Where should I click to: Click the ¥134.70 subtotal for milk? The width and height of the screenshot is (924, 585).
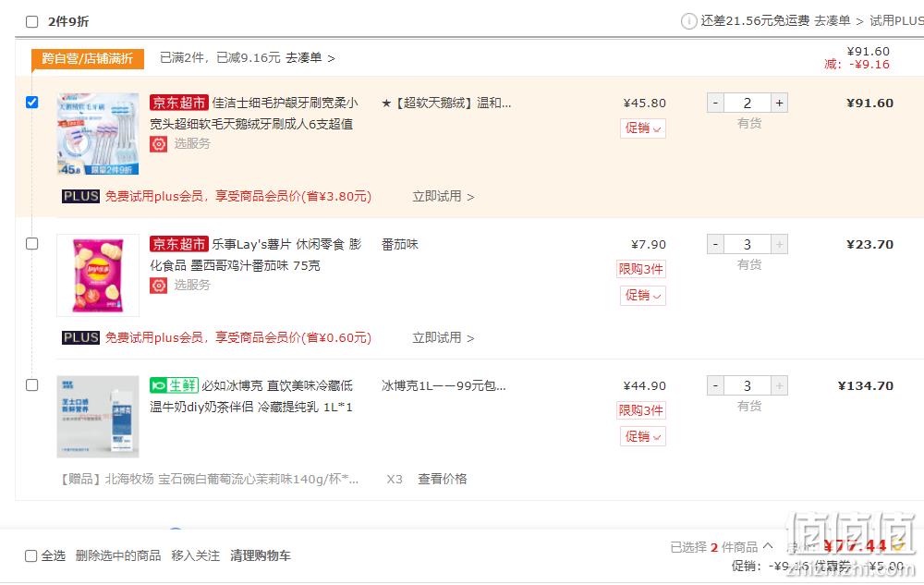866,386
